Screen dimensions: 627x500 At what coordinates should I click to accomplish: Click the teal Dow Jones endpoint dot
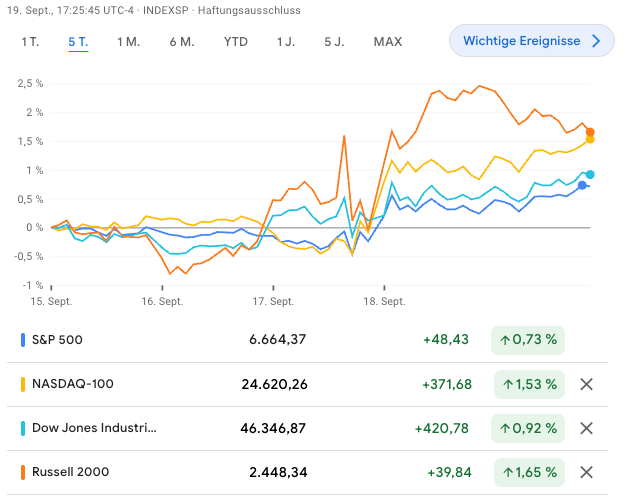click(x=590, y=175)
